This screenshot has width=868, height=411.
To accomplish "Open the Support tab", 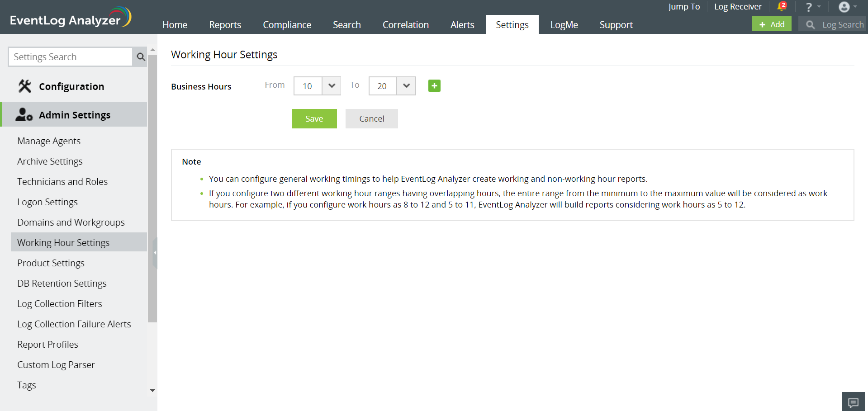I will pos(616,25).
